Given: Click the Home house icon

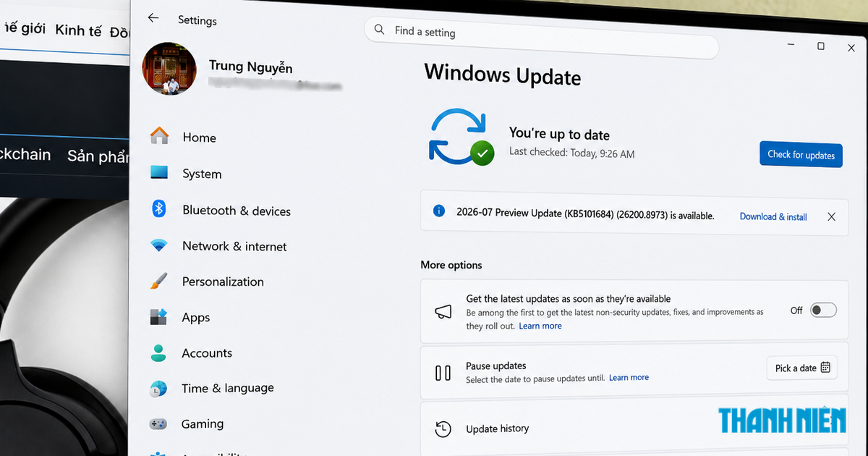Looking at the screenshot, I should coord(159,135).
